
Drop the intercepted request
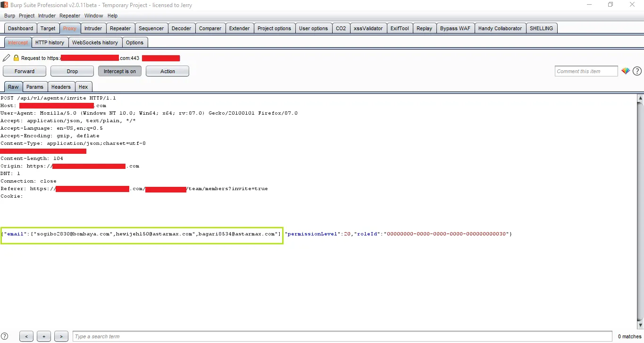[72, 71]
